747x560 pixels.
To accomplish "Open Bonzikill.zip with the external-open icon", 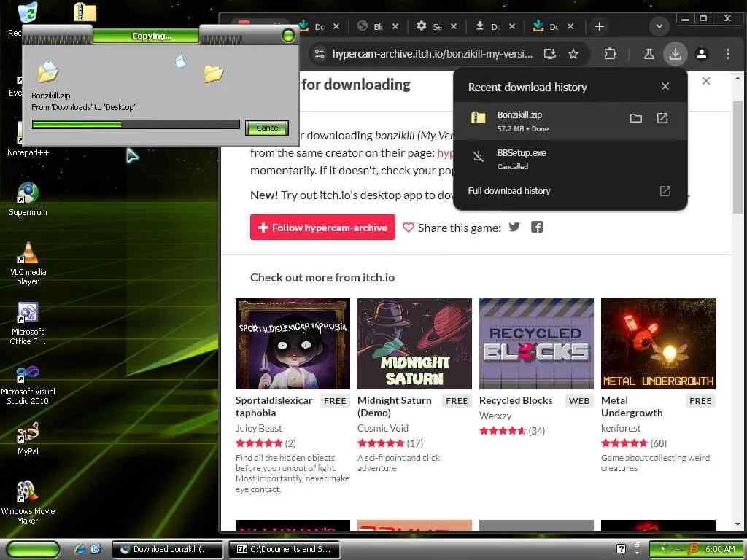I will coord(662,118).
